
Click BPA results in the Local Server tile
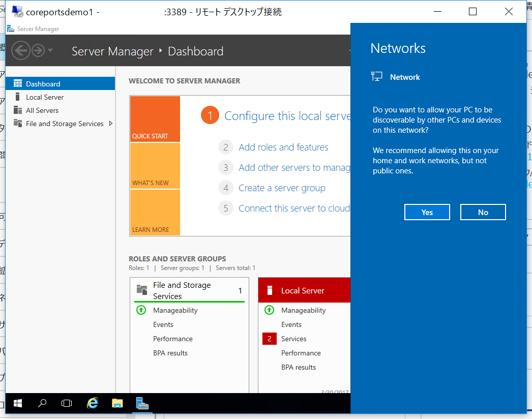coord(299,367)
